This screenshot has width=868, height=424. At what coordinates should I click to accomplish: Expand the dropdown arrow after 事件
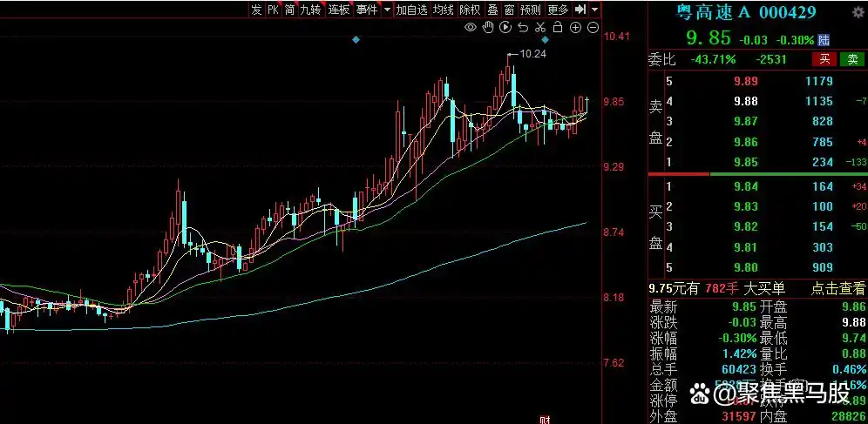(x=385, y=10)
